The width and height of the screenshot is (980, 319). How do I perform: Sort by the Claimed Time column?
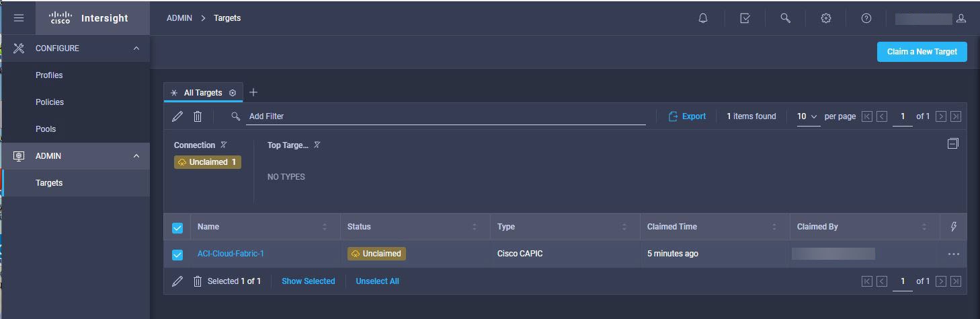(774, 227)
